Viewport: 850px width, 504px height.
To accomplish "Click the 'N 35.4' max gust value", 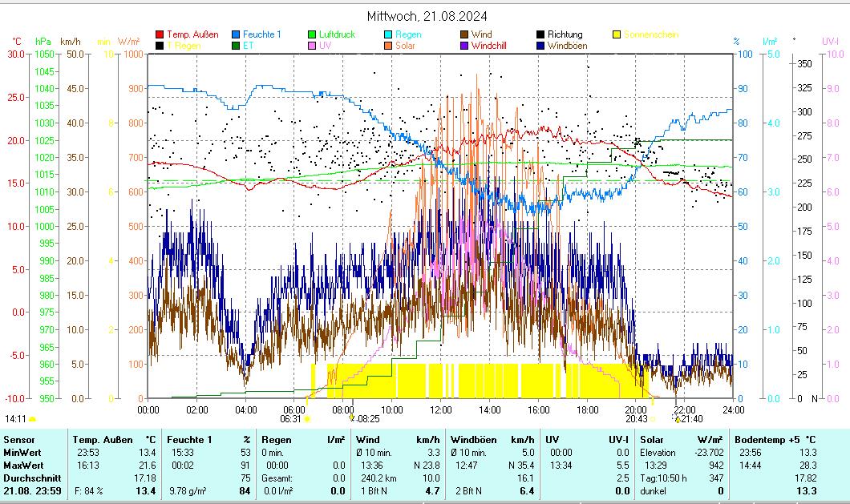I will 521,466.
